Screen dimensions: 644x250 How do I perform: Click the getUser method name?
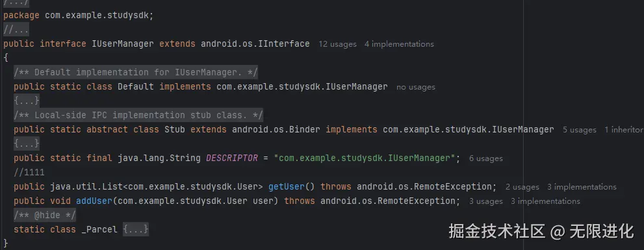tap(287, 187)
